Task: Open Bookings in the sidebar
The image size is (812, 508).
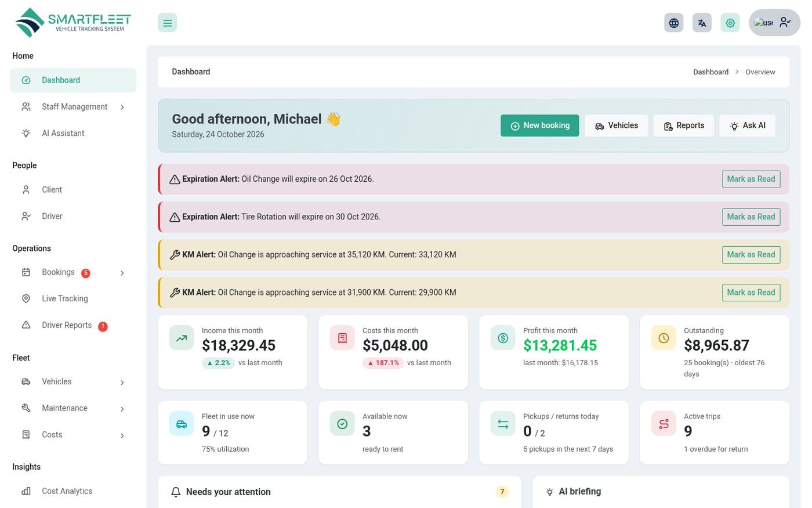Action: tap(73, 272)
